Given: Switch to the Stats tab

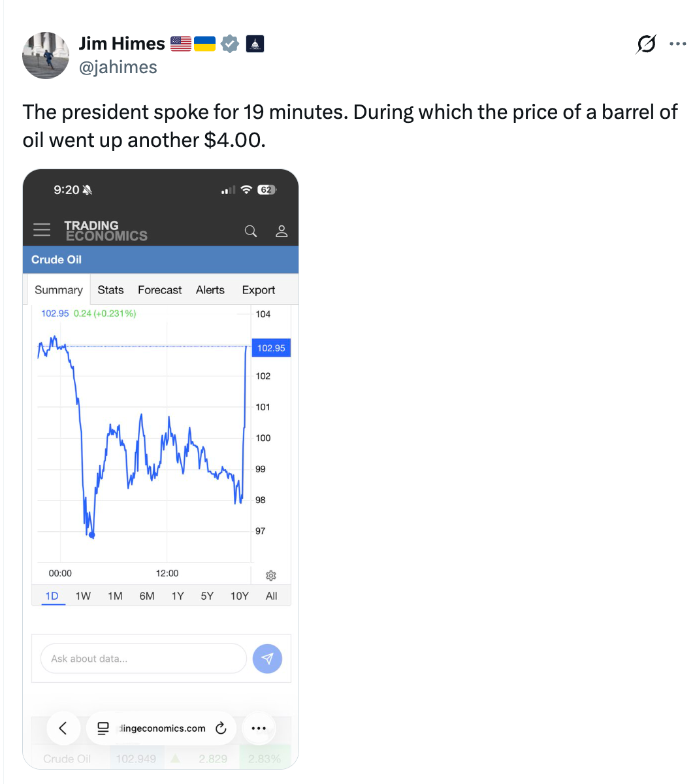Looking at the screenshot, I should coord(110,290).
